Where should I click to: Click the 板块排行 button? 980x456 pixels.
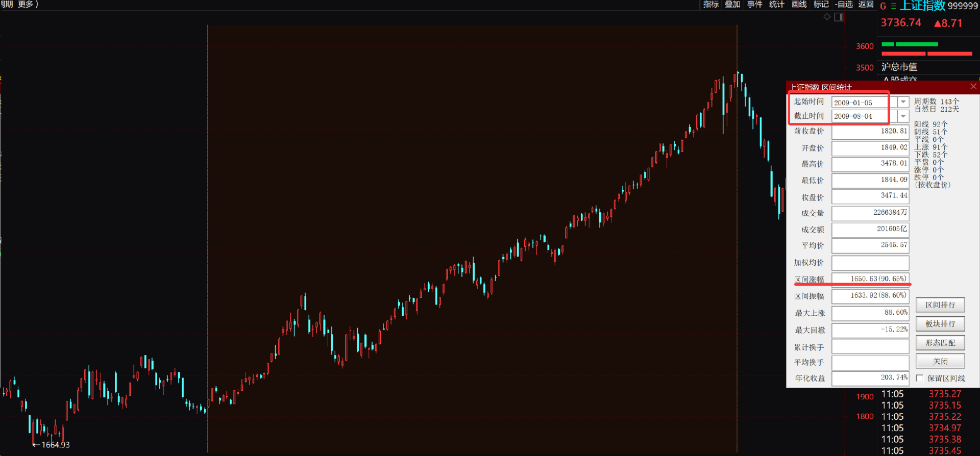940,324
